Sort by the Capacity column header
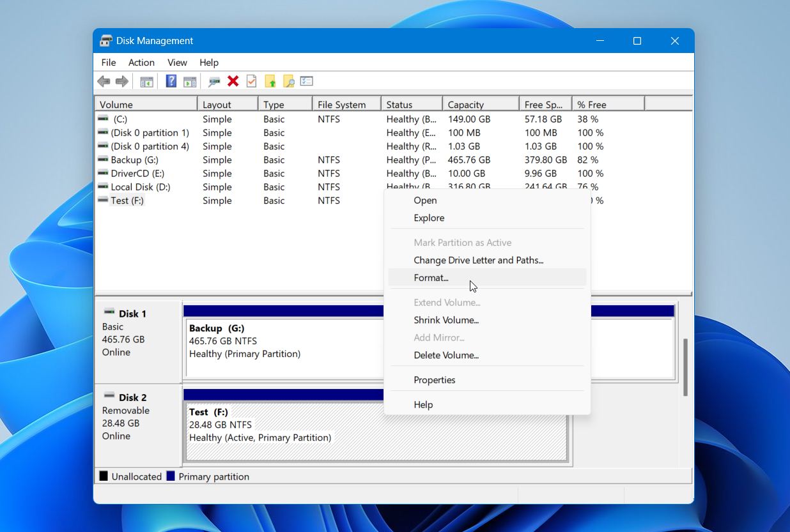Image resolution: width=790 pixels, height=532 pixels. (x=481, y=104)
